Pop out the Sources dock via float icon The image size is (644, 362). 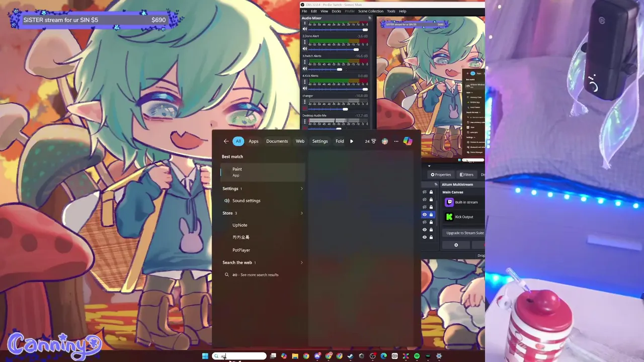click(436, 185)
